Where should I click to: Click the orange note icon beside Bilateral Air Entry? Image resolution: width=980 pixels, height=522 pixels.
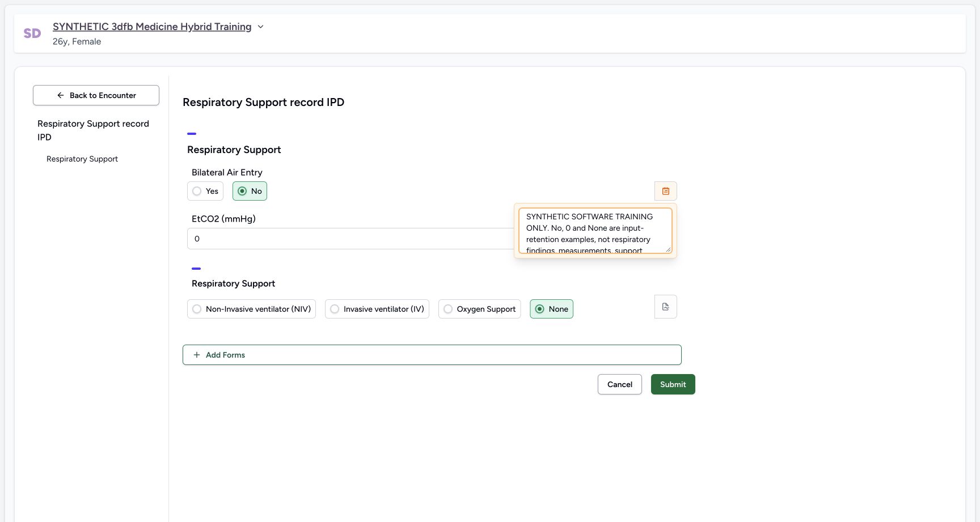tap(666, 191)
